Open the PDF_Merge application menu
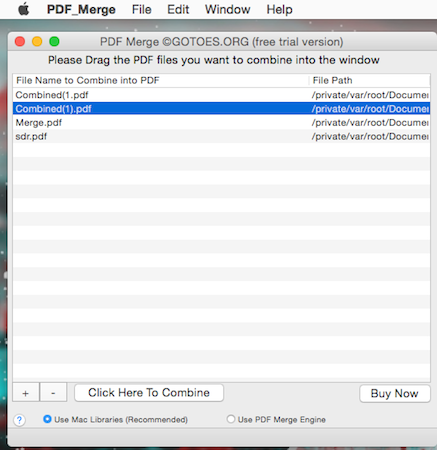Viewport: 437px width, 450px height. 81,9
